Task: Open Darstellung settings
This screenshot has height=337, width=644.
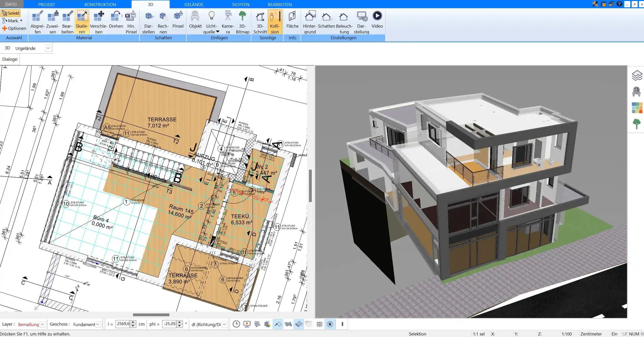Action: tap(361, 22)
